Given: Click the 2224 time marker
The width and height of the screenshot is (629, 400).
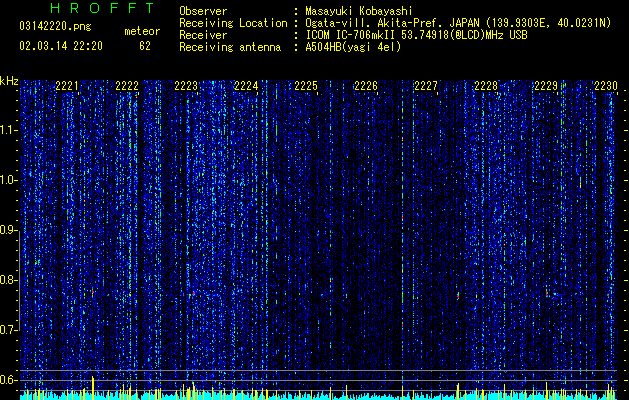Looking at the screenshot, I should [246, 86].
